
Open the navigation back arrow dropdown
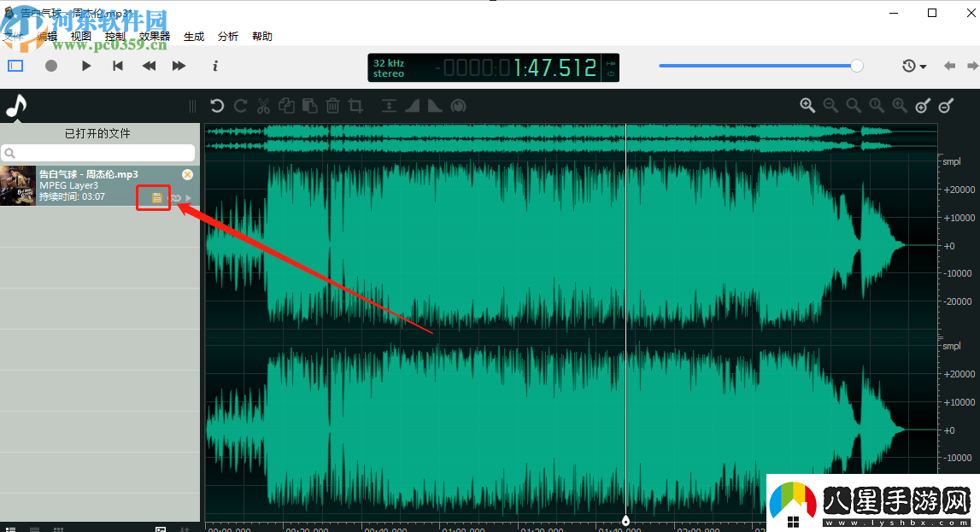tap(948, 66)
